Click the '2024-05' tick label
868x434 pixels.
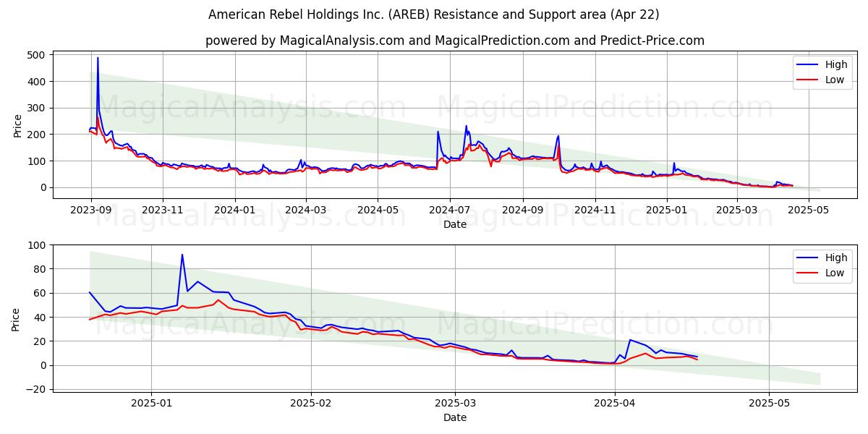click(377, 210)
